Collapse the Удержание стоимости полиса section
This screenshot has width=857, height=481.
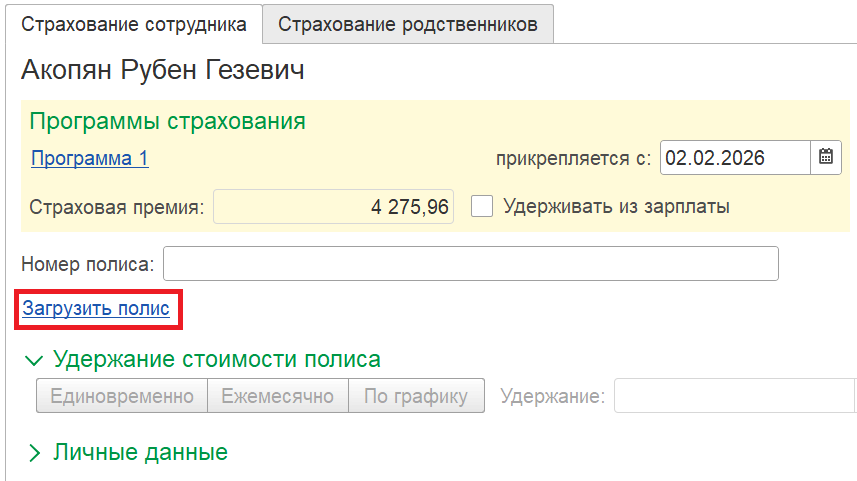36,360
